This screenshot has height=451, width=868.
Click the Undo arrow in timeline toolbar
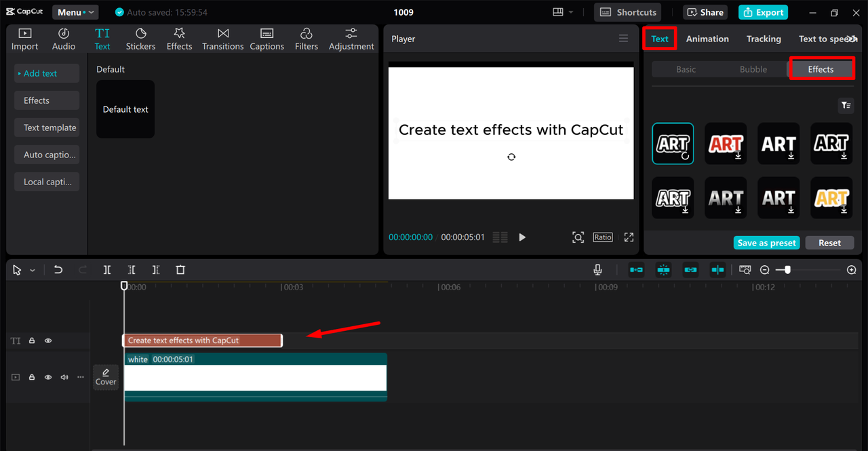(58, 270)
